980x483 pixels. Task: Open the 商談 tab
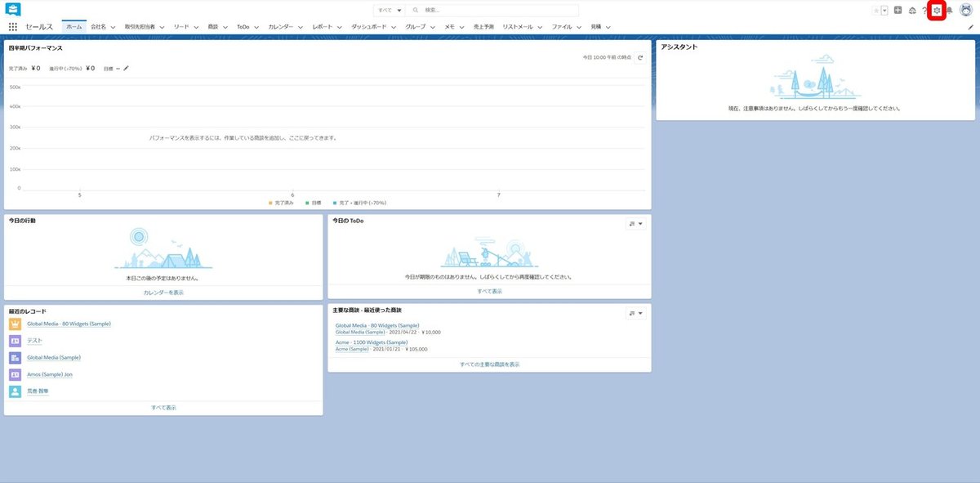(213, 27)
